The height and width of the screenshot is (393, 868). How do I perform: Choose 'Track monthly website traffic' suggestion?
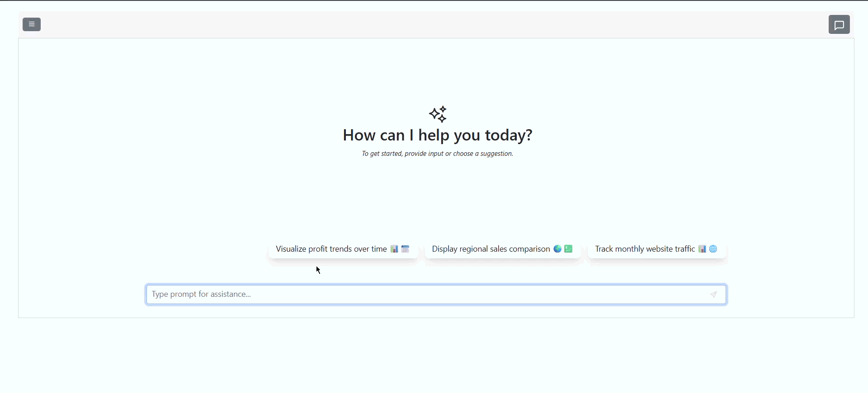pos(656,249)
